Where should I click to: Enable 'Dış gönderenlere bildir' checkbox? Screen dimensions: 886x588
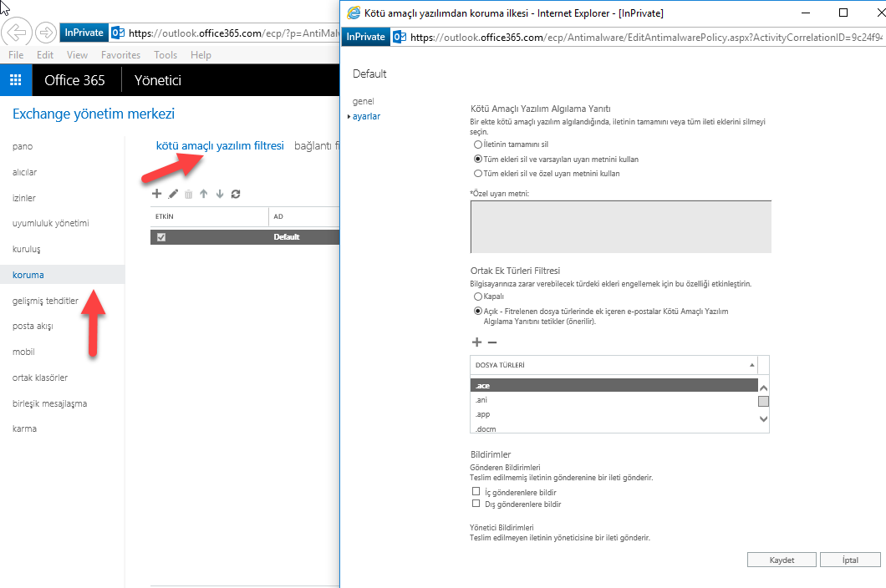(476, 504)
